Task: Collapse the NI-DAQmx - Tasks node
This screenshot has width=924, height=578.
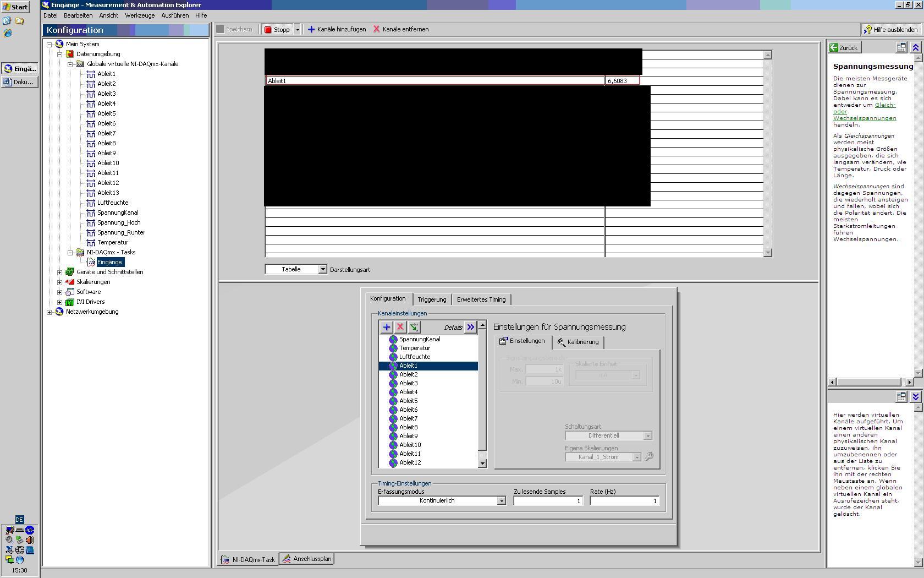Action: pyautogui.click(x=70, y=252)
